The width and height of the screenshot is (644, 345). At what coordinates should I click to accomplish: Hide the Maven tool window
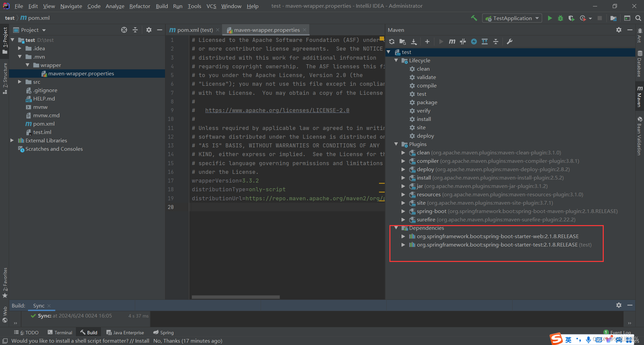pyautogui.click(x=630, y=30)
